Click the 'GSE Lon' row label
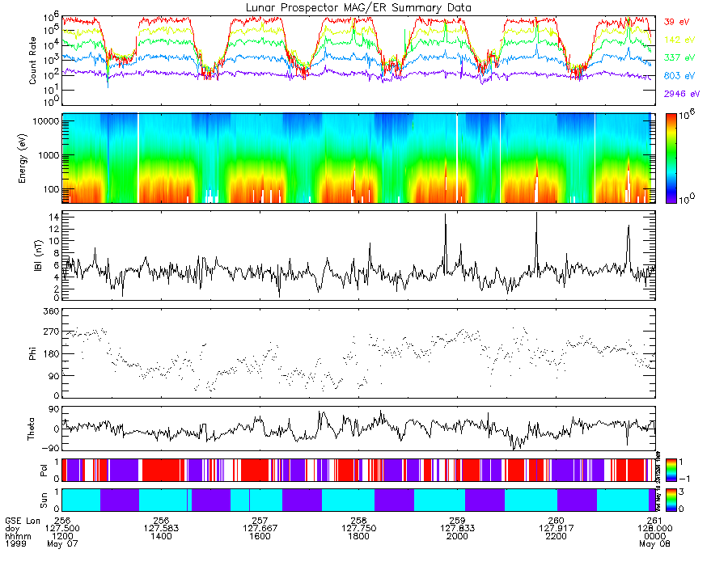 click(x=23, y=521)
